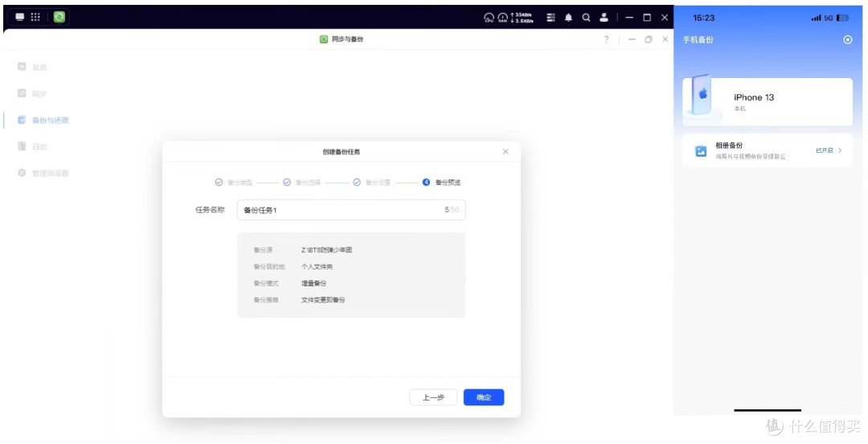Viewport: 868px width, 444px height.
Task: Open 日志 in the sidebar
Action: coord(33,147)
